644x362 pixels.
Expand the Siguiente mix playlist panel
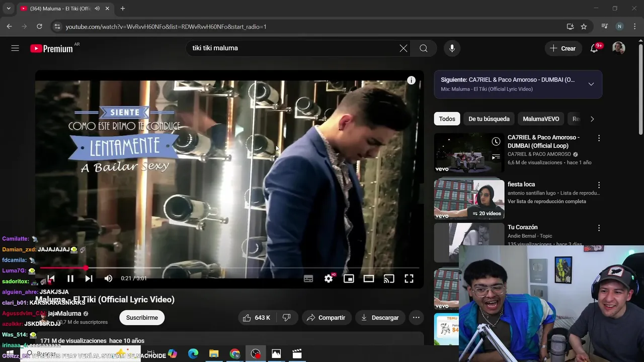[x=591, y=84]
